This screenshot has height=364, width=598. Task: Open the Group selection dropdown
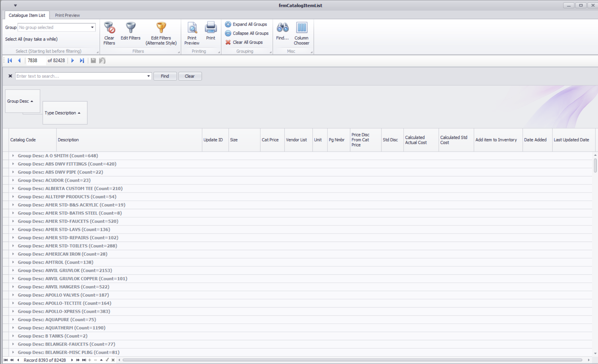coord(92,27)
